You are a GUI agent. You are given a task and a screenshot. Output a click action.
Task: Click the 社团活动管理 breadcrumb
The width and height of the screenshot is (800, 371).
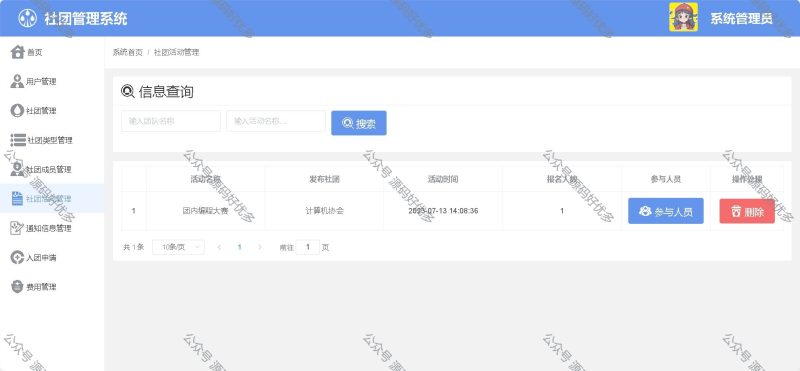click(177, 52)
